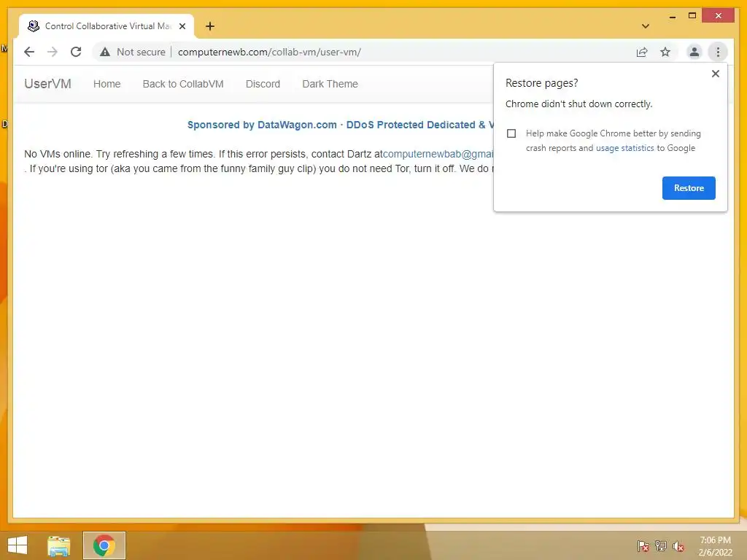The height and width of the screenshot is (560, 747).
Task: Open Action Center flag tray icon
Action: [643, 545]
